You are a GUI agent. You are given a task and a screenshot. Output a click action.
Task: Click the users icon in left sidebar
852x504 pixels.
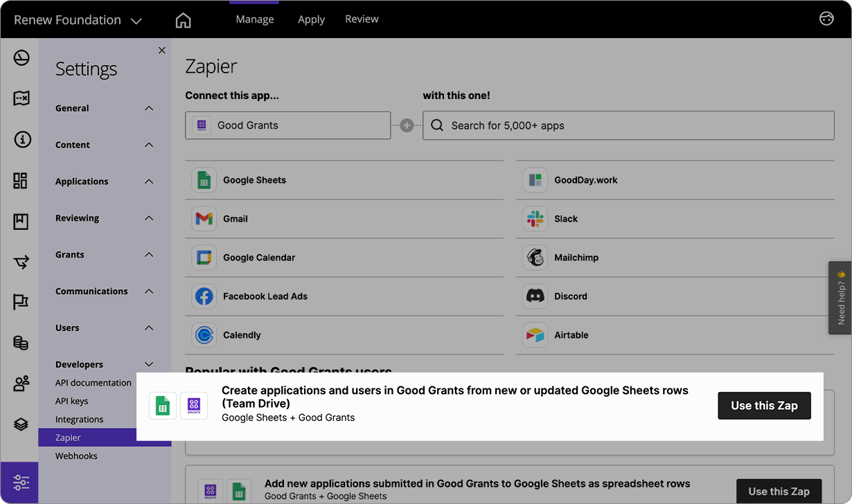(x=21, y=383)
